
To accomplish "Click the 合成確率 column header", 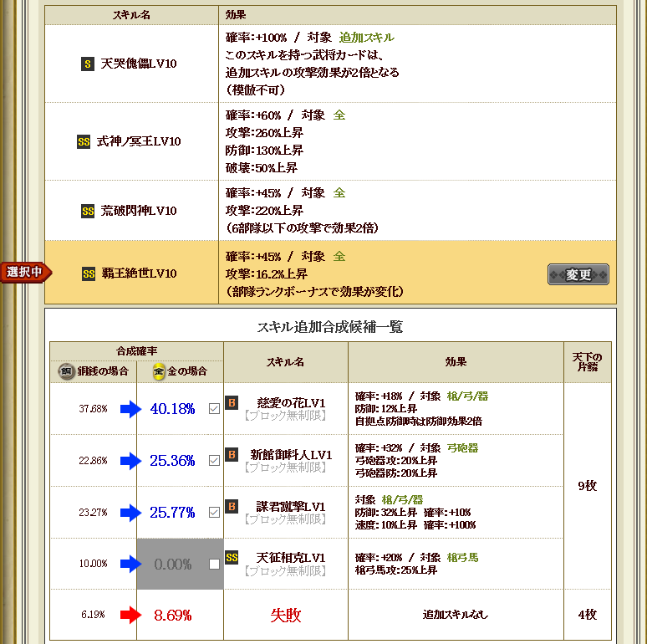I will click(136, 351).
